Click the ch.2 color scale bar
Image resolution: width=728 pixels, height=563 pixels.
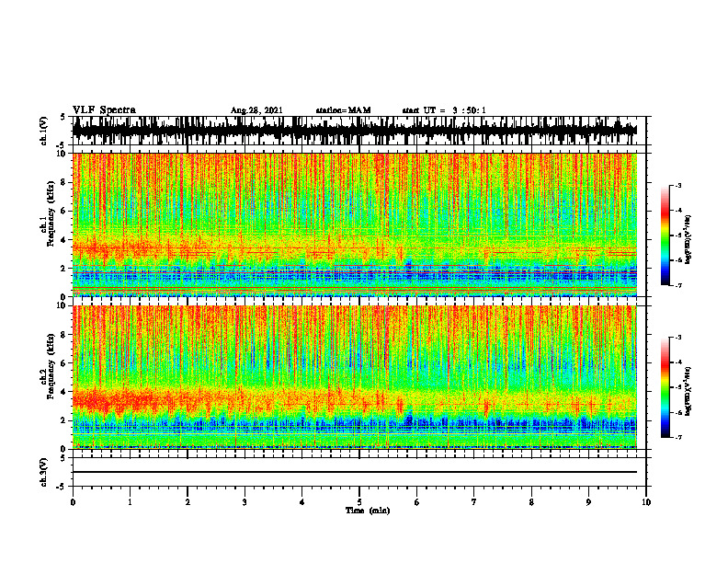point(665,387)
